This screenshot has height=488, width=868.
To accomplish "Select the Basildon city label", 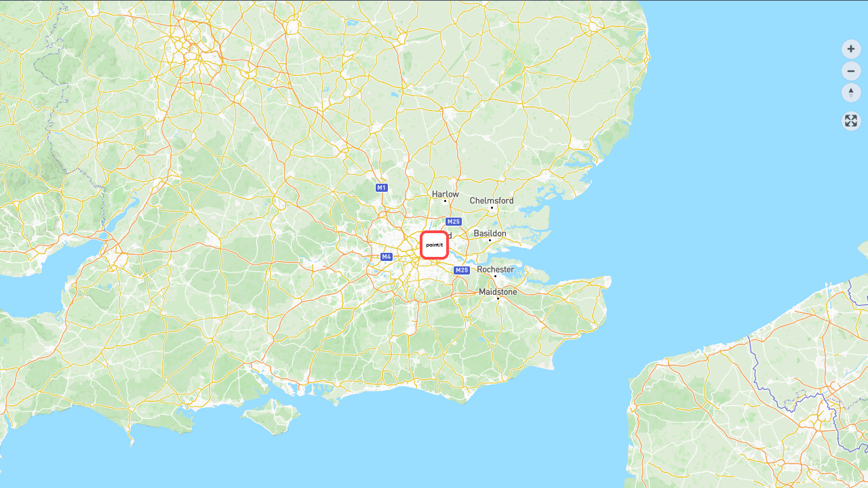I will [490, 233].
